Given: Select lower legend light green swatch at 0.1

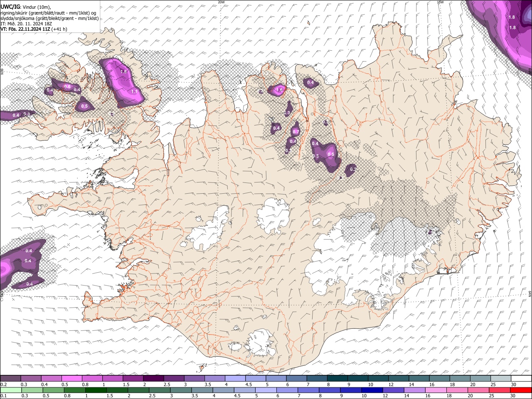Looking at the screenshot, I should (x=10, y=390).
